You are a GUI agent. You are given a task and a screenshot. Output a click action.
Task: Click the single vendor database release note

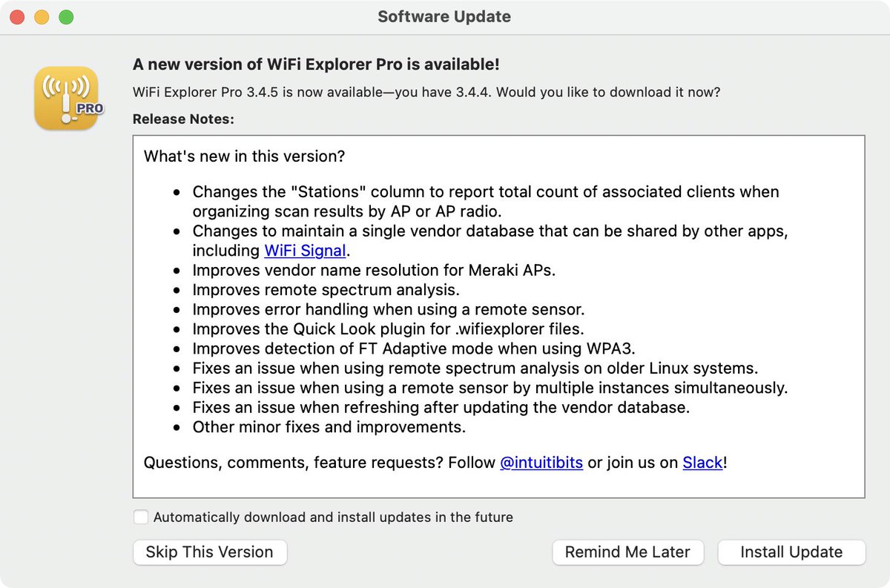[489, 241]
